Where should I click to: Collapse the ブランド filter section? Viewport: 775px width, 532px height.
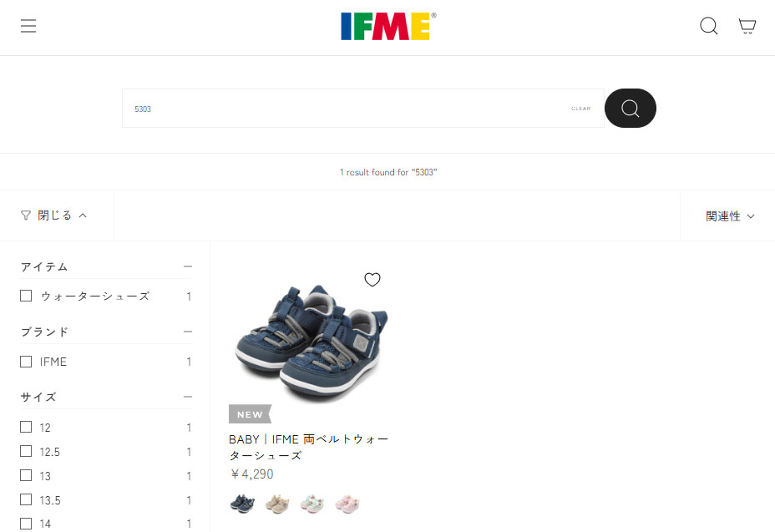pos(188,332)
